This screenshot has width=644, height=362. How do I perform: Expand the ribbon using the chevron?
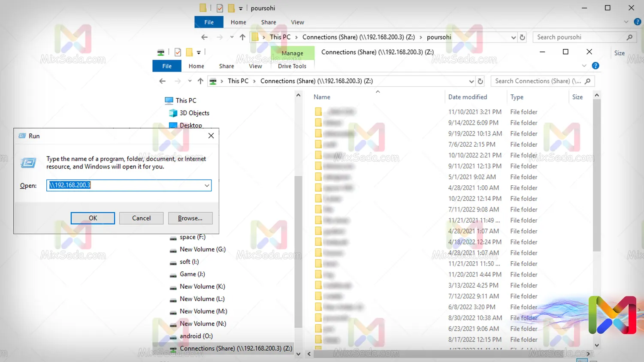tap(584, 66)
